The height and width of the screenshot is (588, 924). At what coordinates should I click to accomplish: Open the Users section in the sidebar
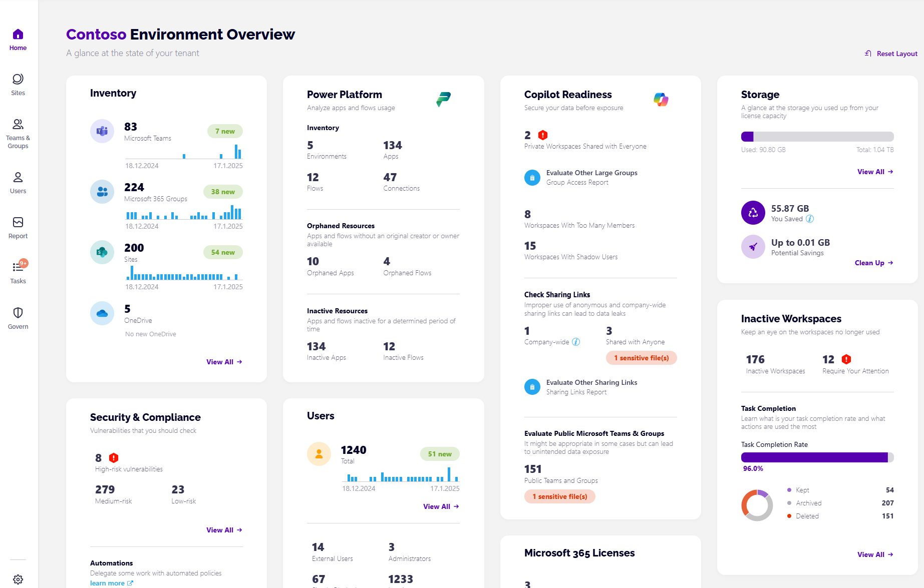tap(18, 177)
